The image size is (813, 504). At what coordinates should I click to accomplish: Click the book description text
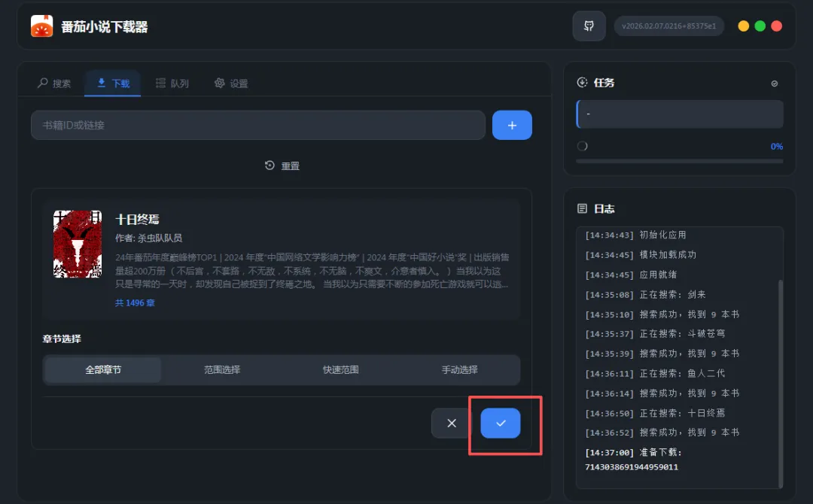point(312,270)
